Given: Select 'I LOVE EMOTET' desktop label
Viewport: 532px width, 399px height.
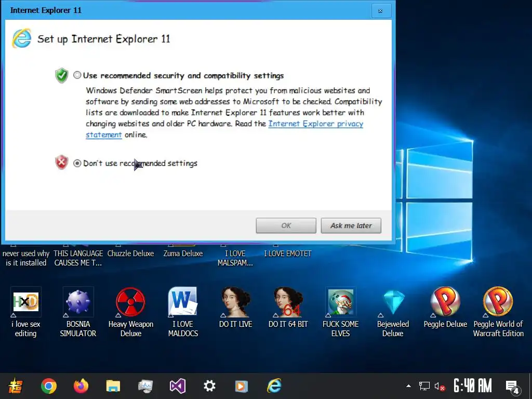Looking at the screenshot, I should [288, 254].
